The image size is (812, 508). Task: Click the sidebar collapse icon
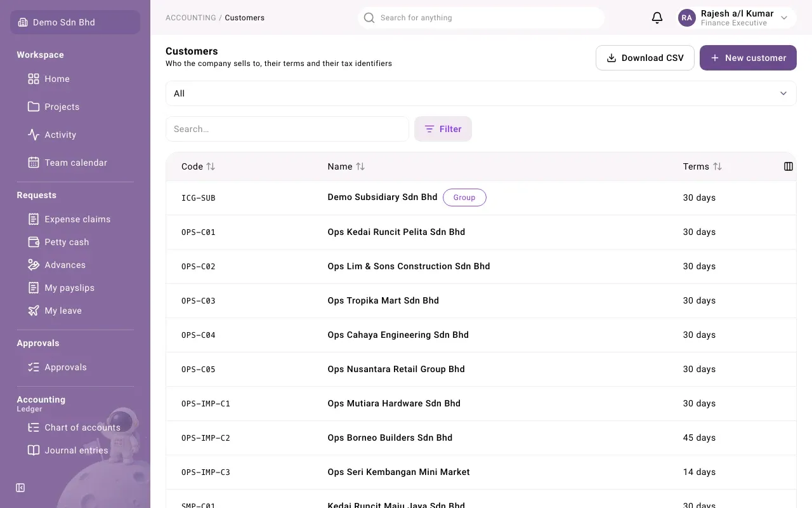pos(20,488)
